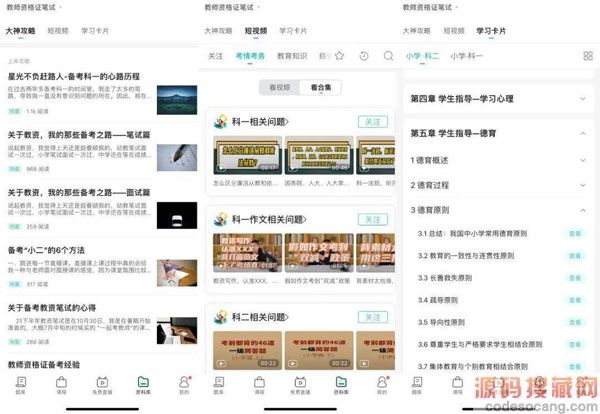Open 课程 icon on the 大神攻略 screen
This screenshot has width=600, height=414.
[x=62, y=384]
